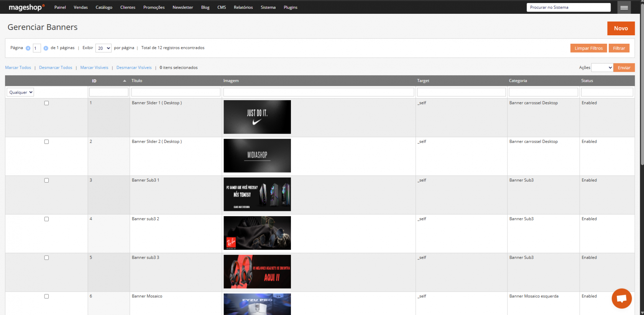Screen dimensions: 644x315
Task: Open the CMS menu
Action: pyautogui.click(x=222, y=7)
